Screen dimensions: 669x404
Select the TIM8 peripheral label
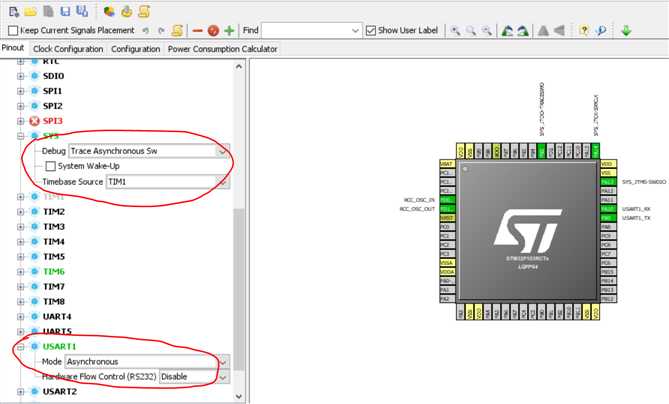point(54,302)
